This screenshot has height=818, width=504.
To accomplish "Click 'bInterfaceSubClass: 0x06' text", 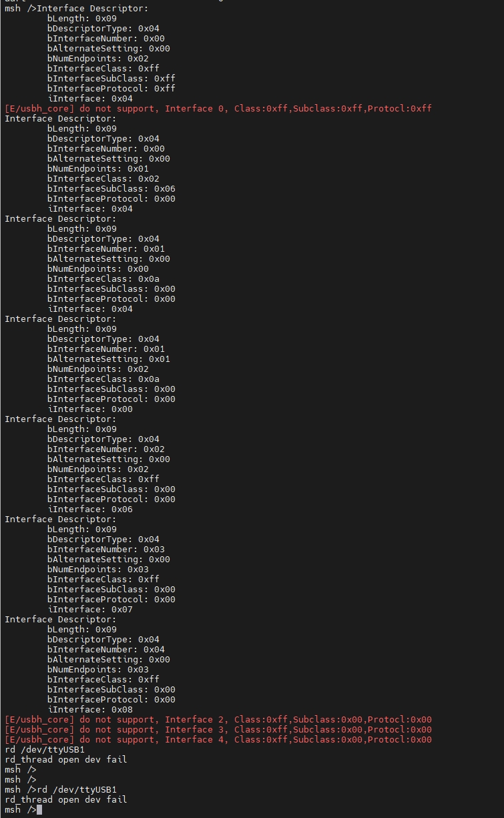I will coord(111,189).
